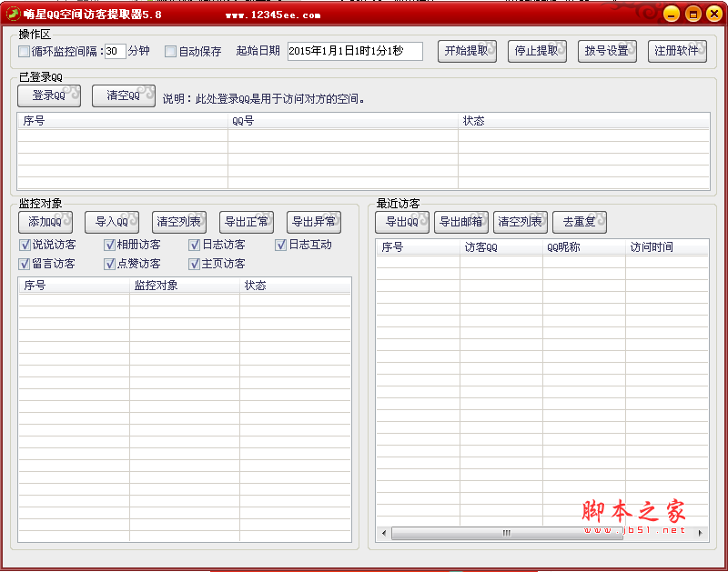Viewport: 728px width, 572px height.
Task: Stop extraction with 停止提取 button
Action: (537, 51)
